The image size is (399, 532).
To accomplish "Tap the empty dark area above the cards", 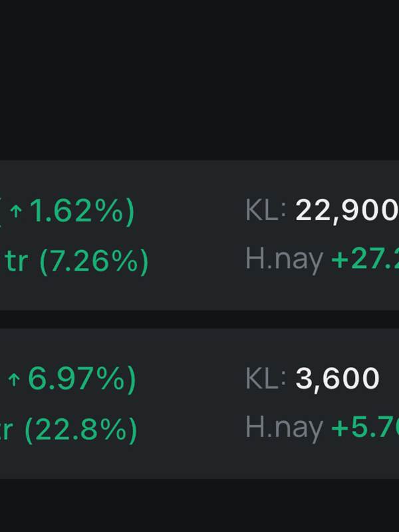I will pyautogui.click(x=199, y=80).
